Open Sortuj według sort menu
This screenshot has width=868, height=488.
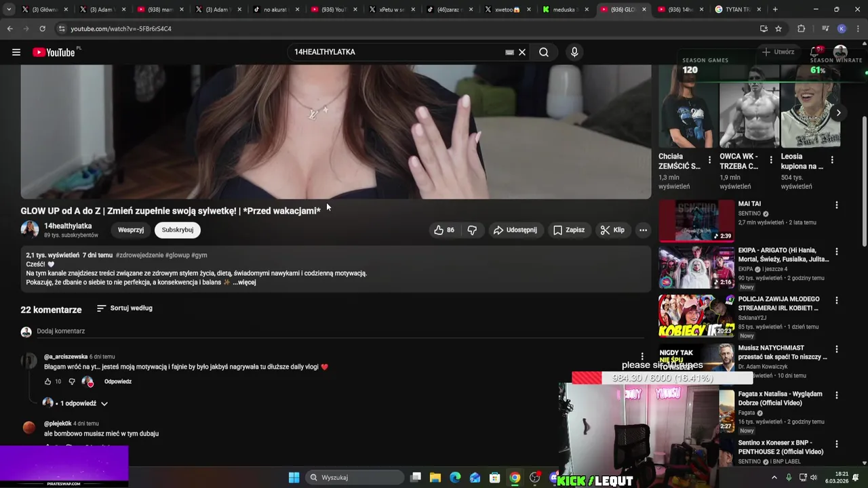[x=125, y=308]
